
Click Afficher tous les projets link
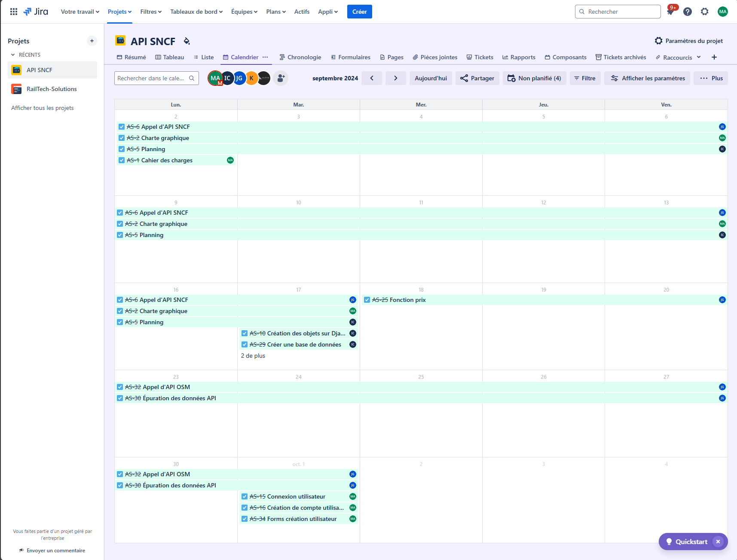[x=43, y=108]
